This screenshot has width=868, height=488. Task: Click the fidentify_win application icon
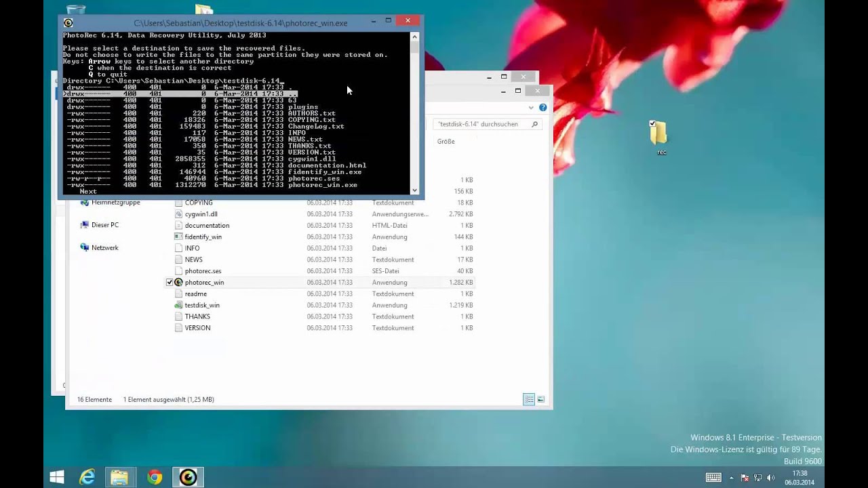tap(179, 237)
